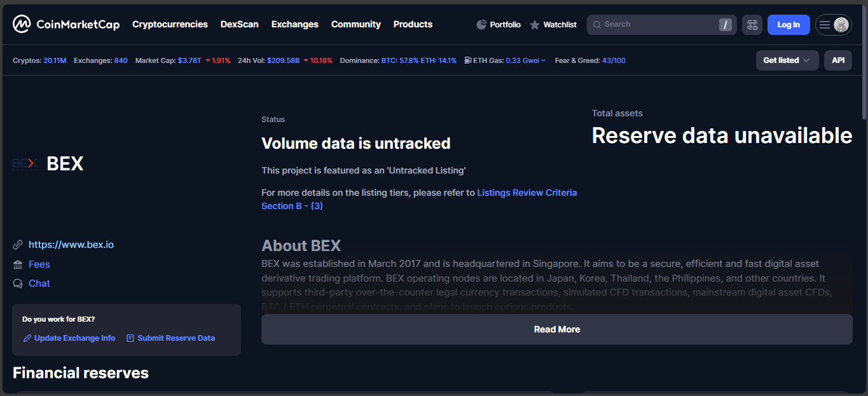Click the page's vertical scrollbar
This screenshot has height=396, width=868.
pos(864,64)
